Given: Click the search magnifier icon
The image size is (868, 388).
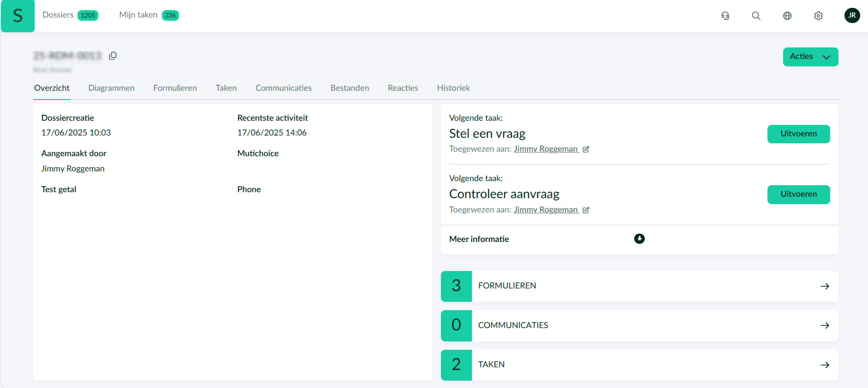Looking at the screenshot, I should pyautogui.click(x=756, y=16).
